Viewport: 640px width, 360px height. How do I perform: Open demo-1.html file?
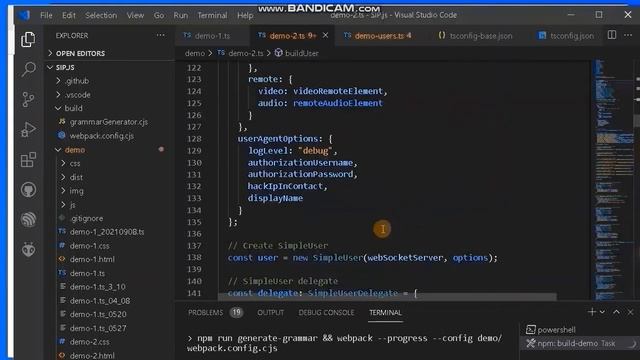92,259
